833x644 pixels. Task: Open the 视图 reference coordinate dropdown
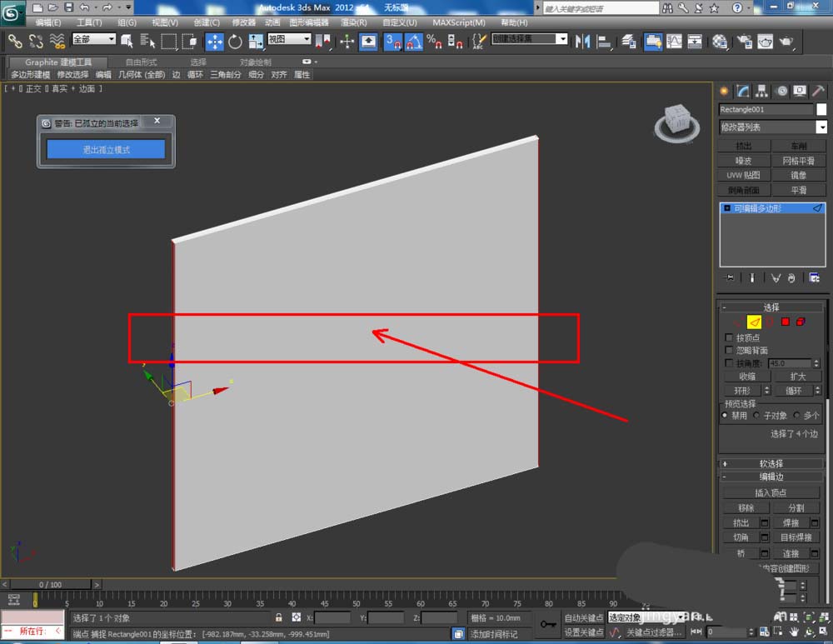click(x=289, y=39)
